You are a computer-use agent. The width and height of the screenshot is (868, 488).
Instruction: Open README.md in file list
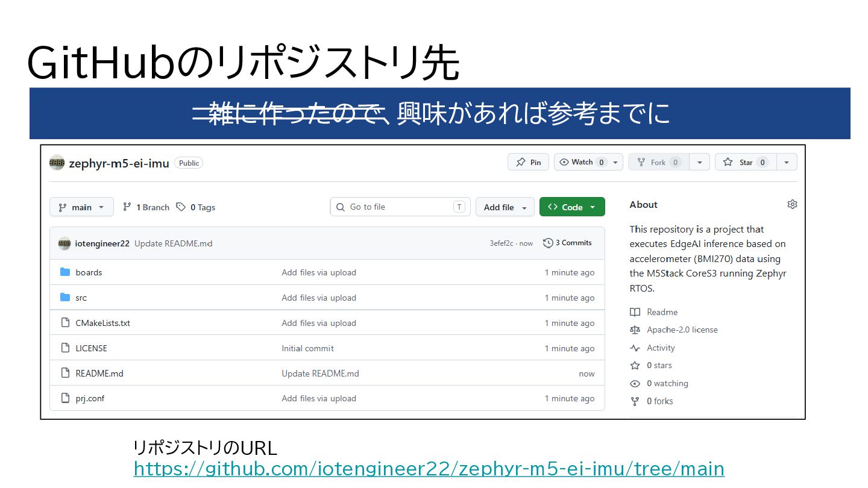tap(99, 374)
